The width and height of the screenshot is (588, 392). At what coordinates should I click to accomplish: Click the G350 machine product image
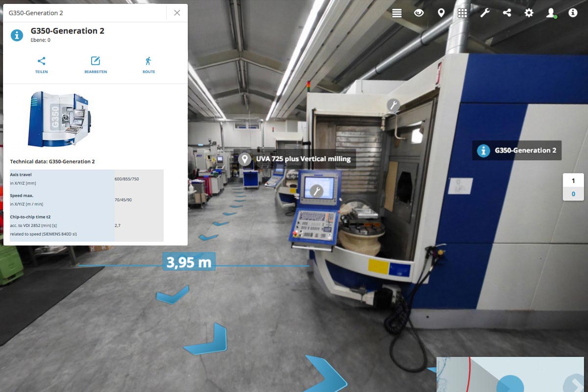(59, 119)
